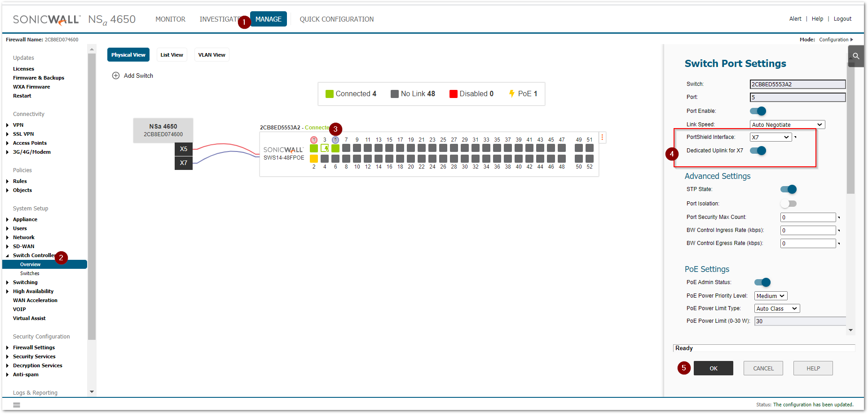Open the INVESTIGATE tab
The image size is (868, 414).
coord(220,19)
